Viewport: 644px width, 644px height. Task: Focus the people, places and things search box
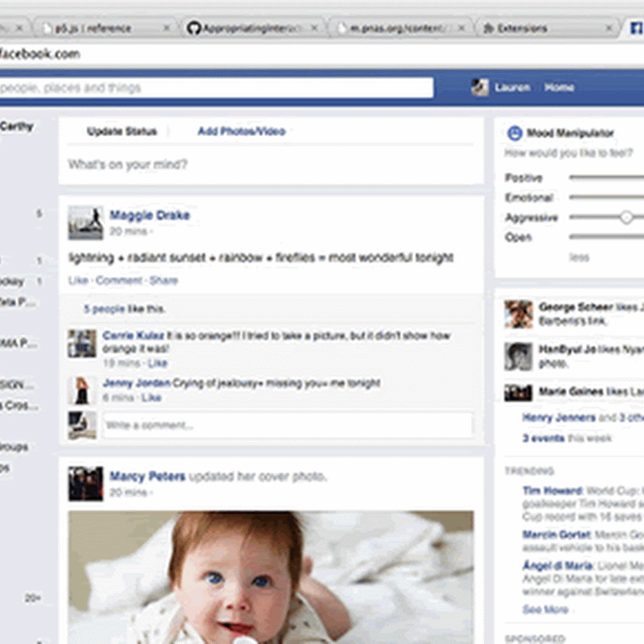[x=217, y=88]
